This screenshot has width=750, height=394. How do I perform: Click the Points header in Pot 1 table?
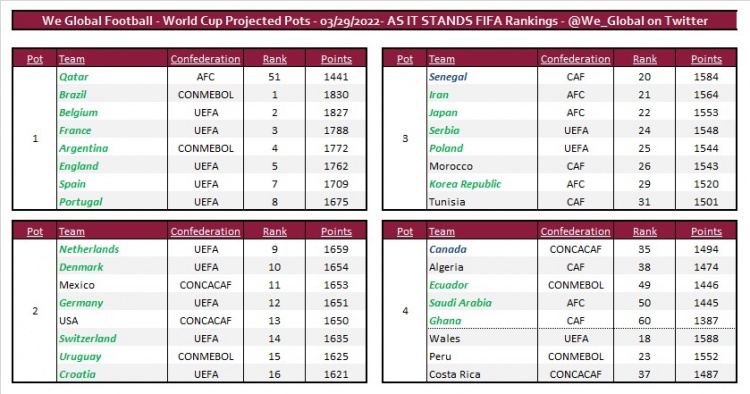pos(336,59)
